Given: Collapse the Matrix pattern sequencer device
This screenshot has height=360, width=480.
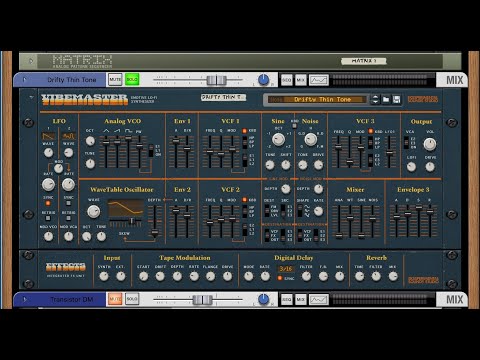Looking at the screenshot, I should click(31, 61).
